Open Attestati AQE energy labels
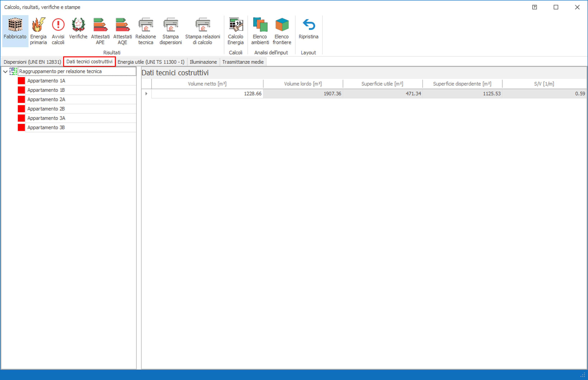 pyautogui.click(x=122, y=31)
